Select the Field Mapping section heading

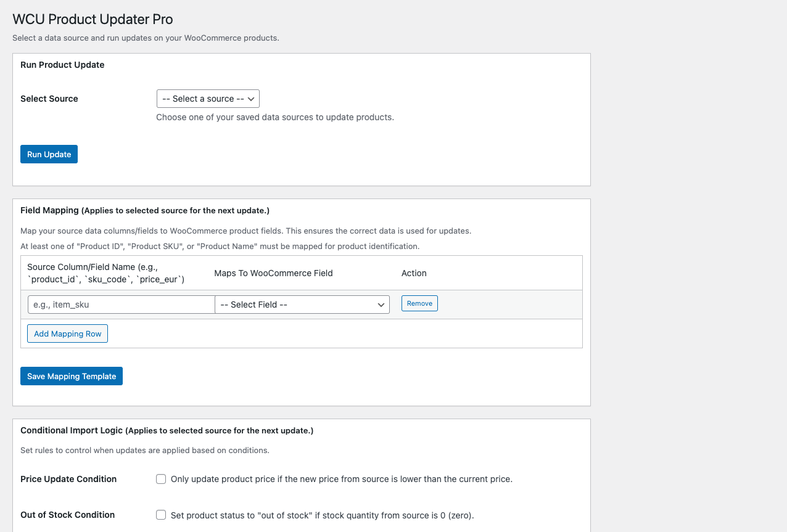coord(145,210)
